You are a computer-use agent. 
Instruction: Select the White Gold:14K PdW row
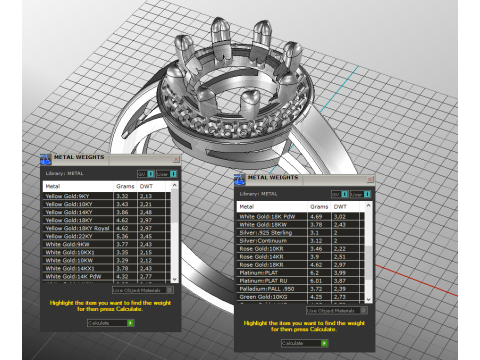107,276
